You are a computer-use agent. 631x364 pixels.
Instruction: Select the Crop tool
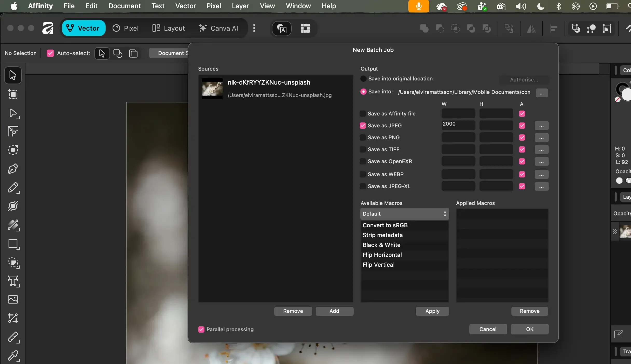coord(13,318)
